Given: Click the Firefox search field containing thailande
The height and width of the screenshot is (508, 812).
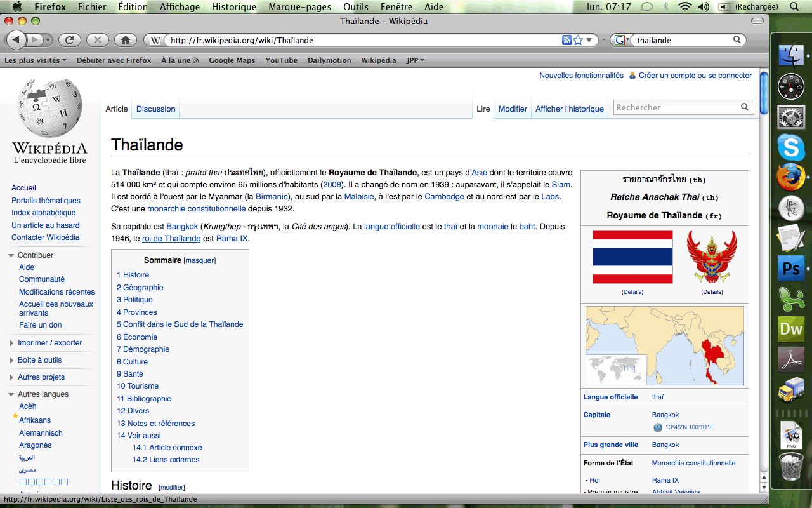Looking at the screenshot, I should [683, 40].
